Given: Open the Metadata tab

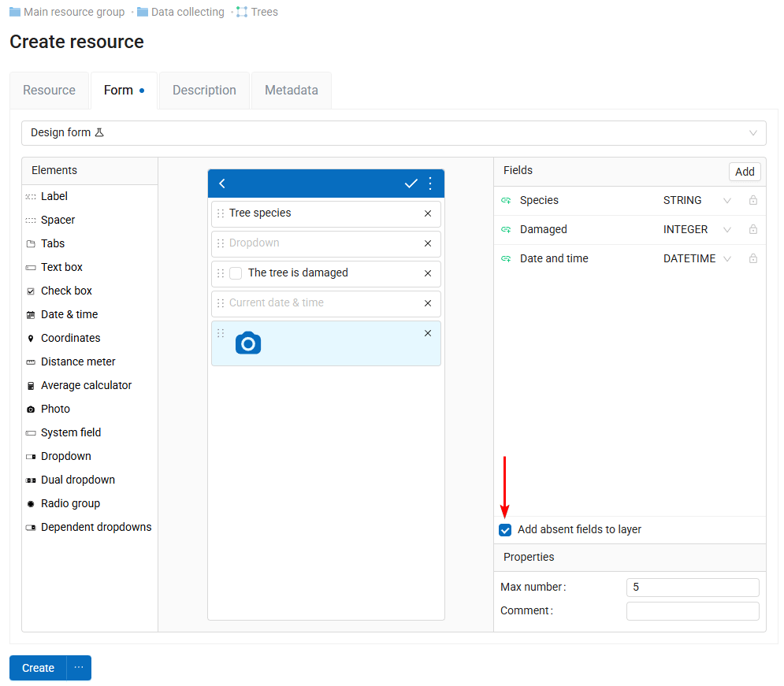Looking at the screenshot, I should tap(291, 91).
